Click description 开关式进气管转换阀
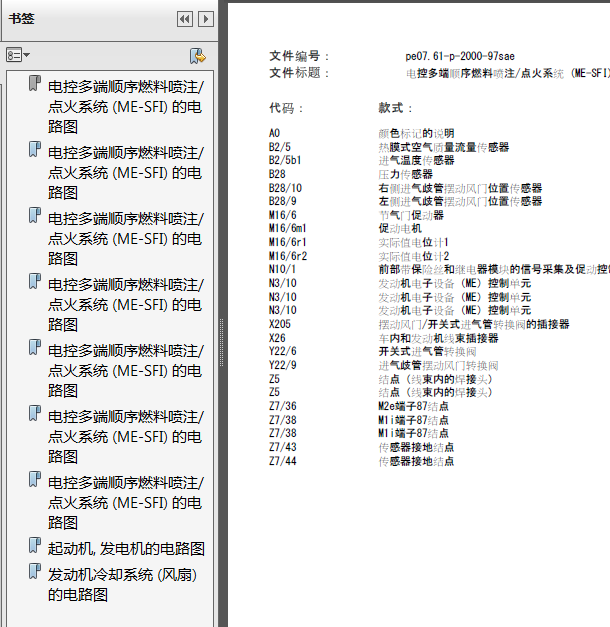Screen dimensions: 610x627 point(427,351)
